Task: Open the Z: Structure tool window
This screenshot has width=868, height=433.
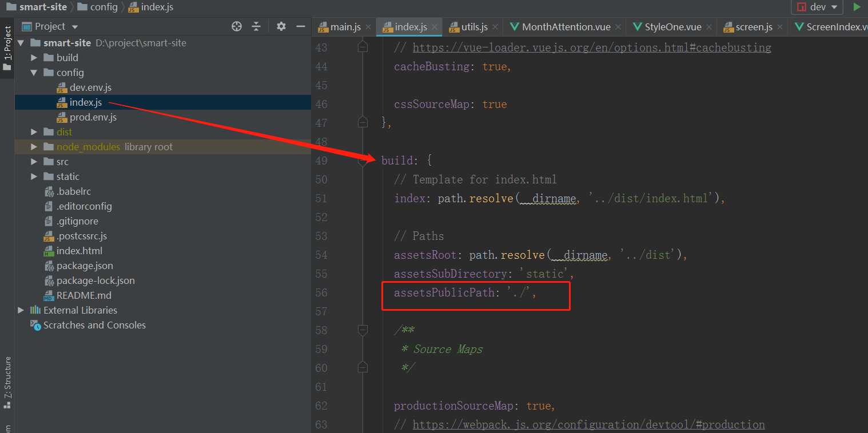Action: click(x=7, y=382)
